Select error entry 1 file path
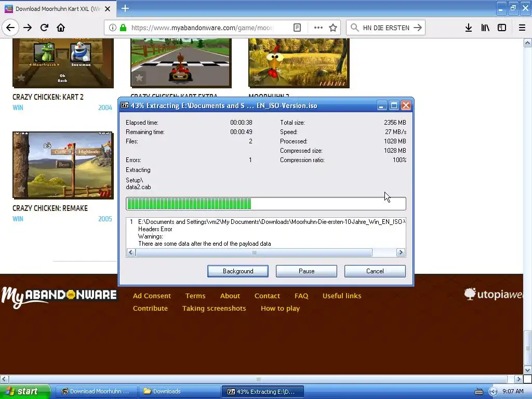This screenshot has width=532, height=399. click(271, 222)
